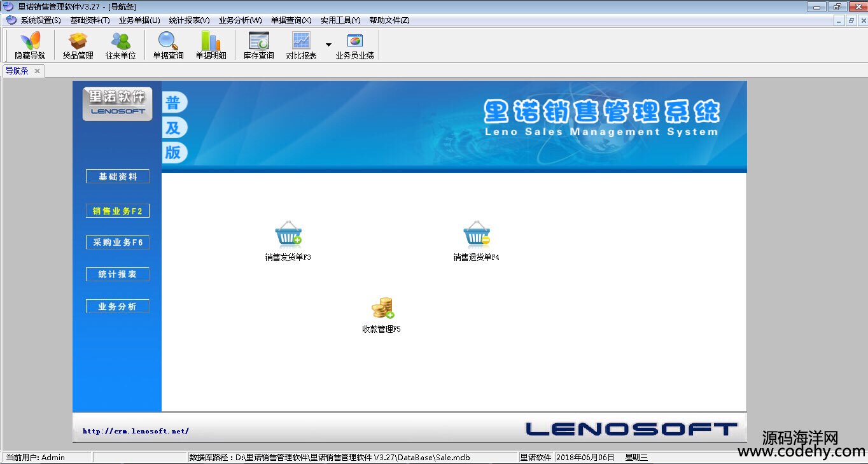Click the 采购业务F6 sidebar button

[x=118, y=243]
